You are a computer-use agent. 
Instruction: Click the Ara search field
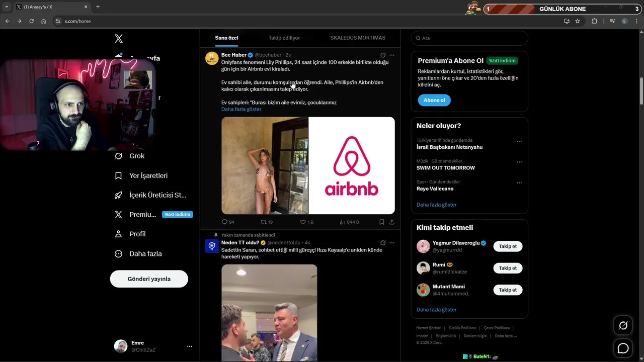tap(469, 38)
